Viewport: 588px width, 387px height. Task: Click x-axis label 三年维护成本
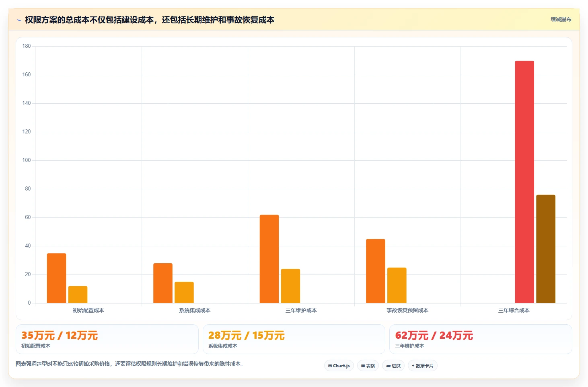coord(301,310)
